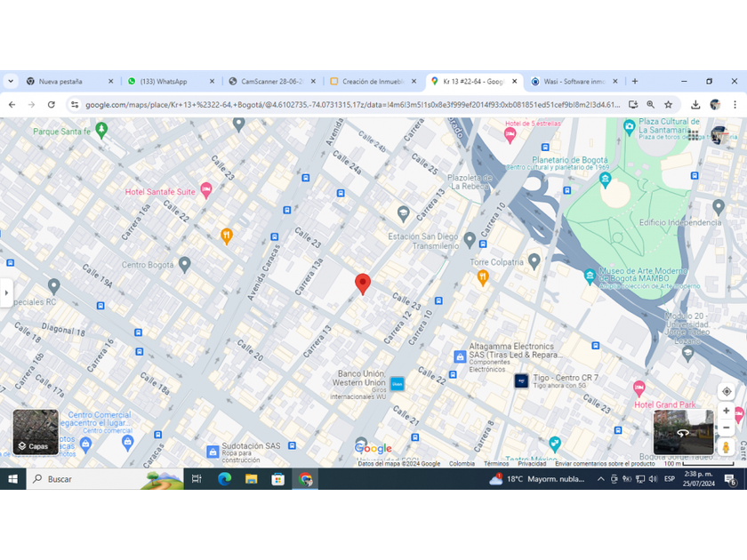The width and height of the screenshot is (747, 560).
Task: Click the Colombia footer link
Action: click(x=462, y=463)
